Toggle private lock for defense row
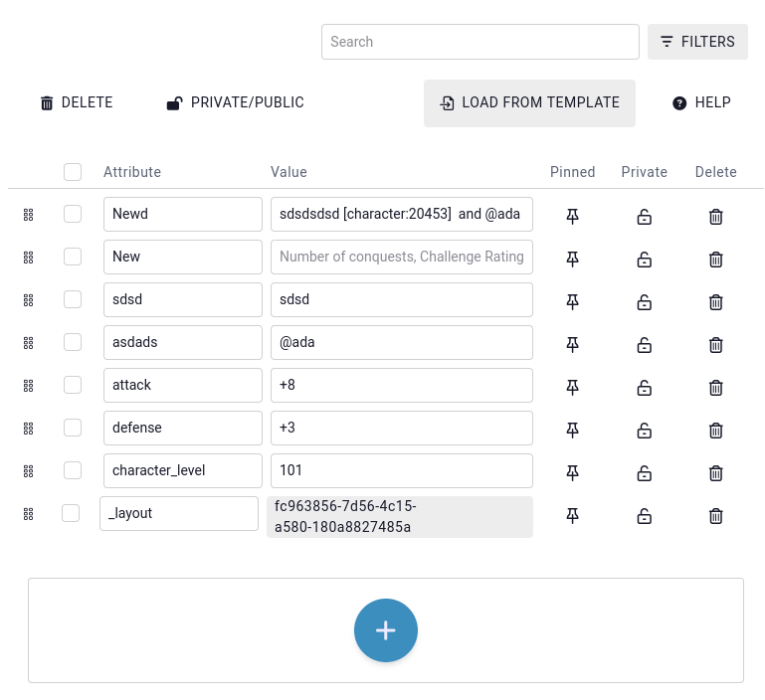765x700 pixels. [644, 429]
